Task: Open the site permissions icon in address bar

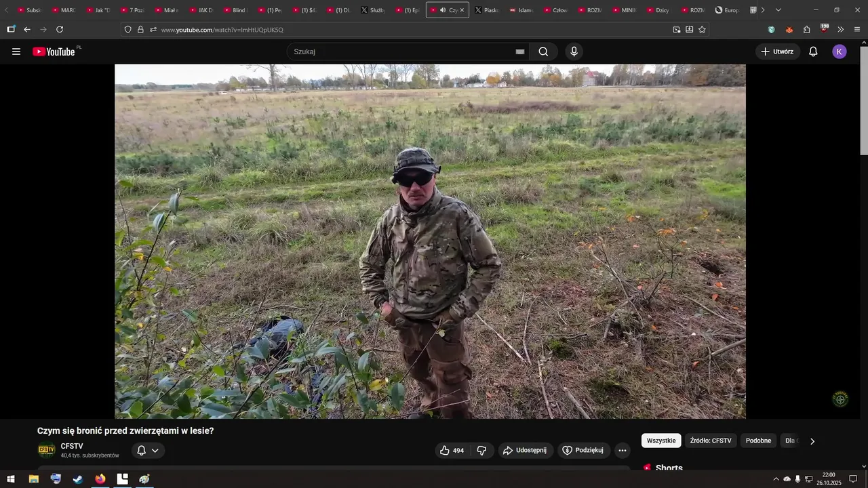Action: coord(153,30)
